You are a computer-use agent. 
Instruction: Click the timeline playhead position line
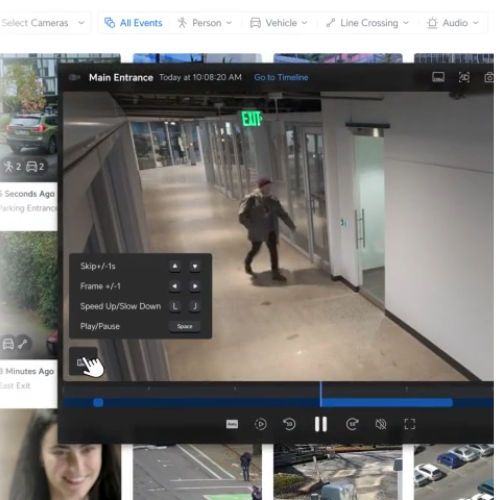pos(321,394)
